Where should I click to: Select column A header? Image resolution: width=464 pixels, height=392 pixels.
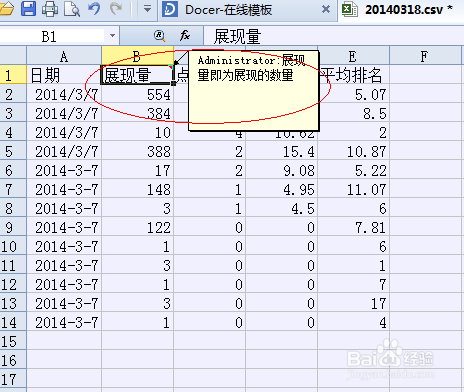point(64,56)
